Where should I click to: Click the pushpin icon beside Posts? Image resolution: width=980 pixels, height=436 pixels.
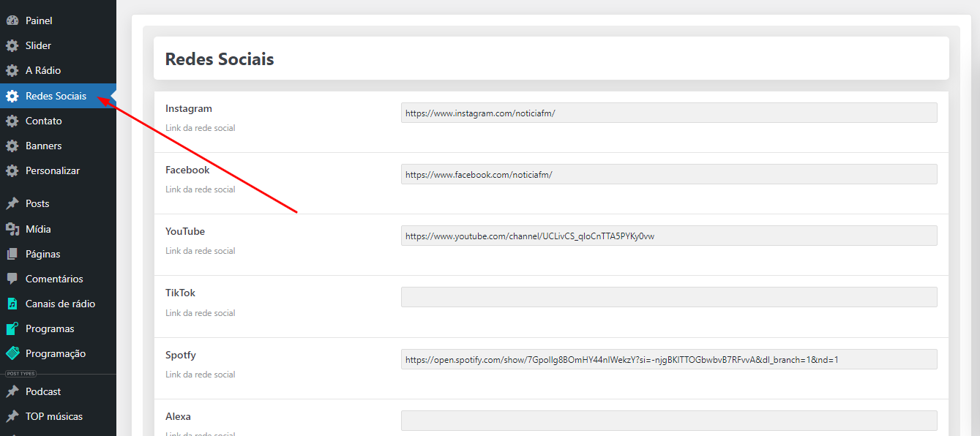[12, 203]
